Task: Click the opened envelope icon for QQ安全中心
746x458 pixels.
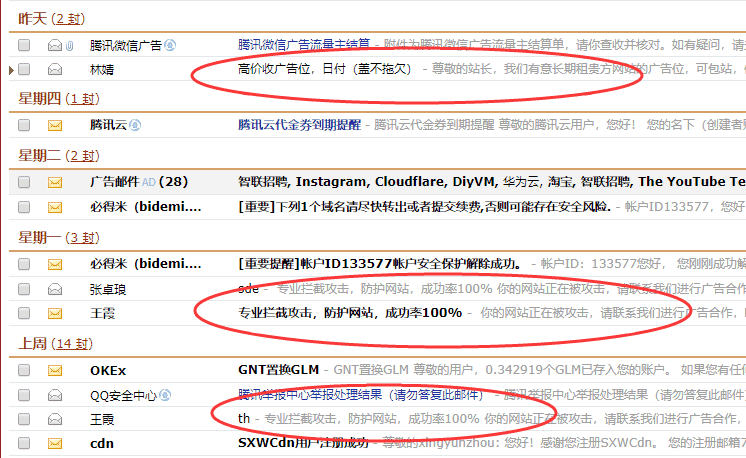Action: (x=55, y=395)
